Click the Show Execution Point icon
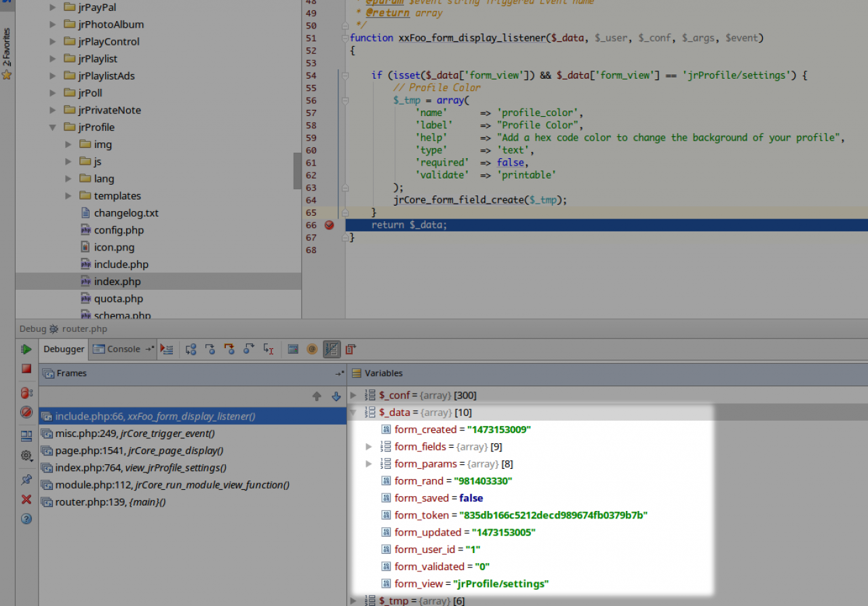 (x=167, y=349)
